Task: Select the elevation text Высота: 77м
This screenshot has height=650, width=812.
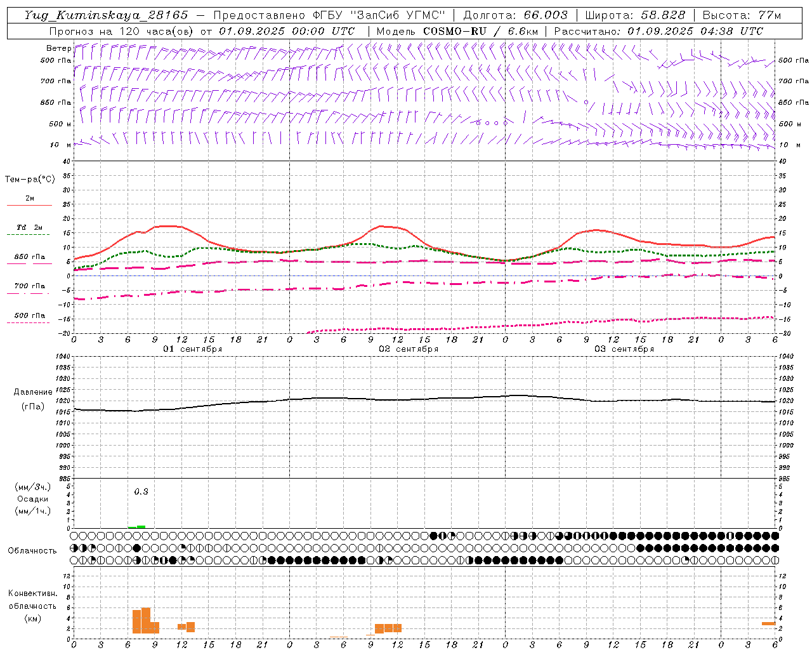Action: [x=742, y=15]
